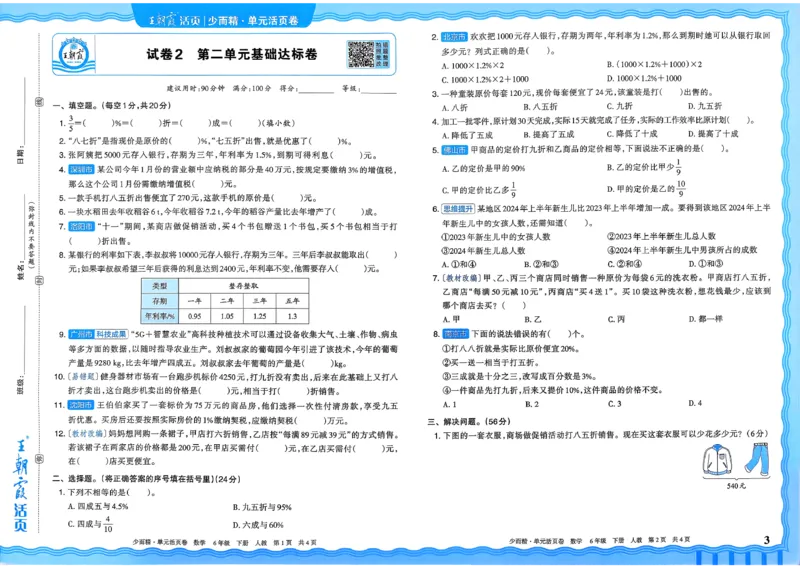
Task: Click the blank line after 等级
Action: [x=379, y=90]
